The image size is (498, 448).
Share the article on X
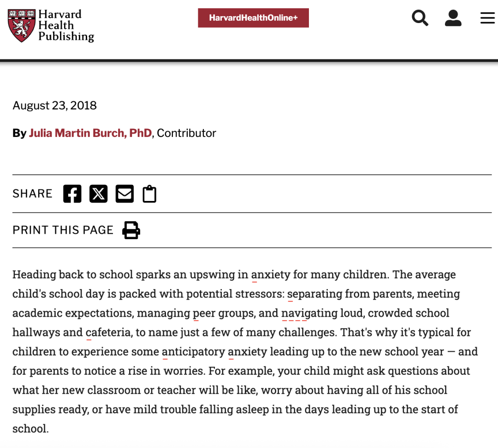(x=99, y=194)
